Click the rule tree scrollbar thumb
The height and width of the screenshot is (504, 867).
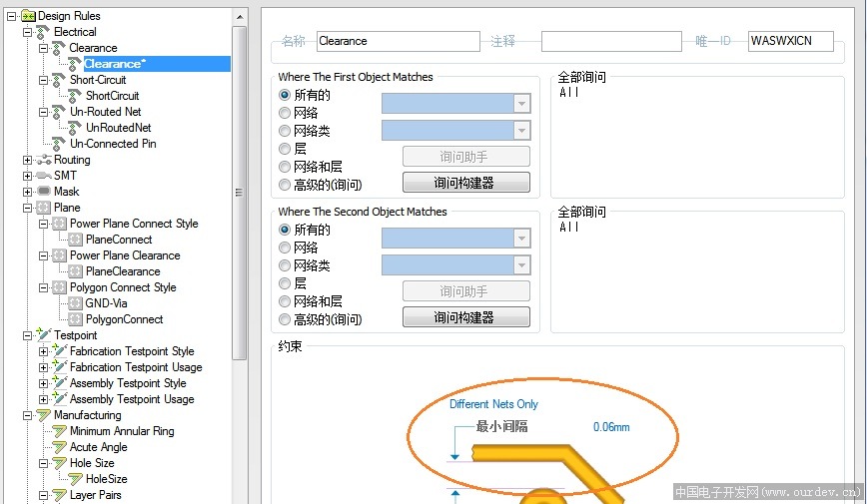tap(239, 193)
